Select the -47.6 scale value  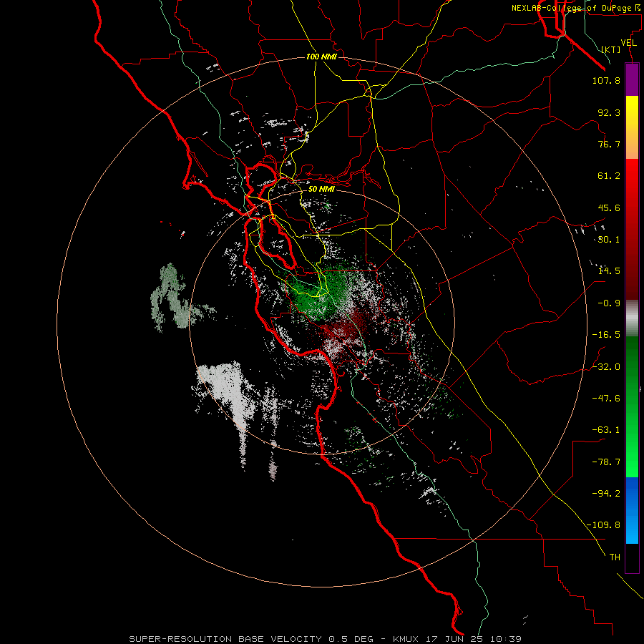pyautogui.click(x=606, y=399)
